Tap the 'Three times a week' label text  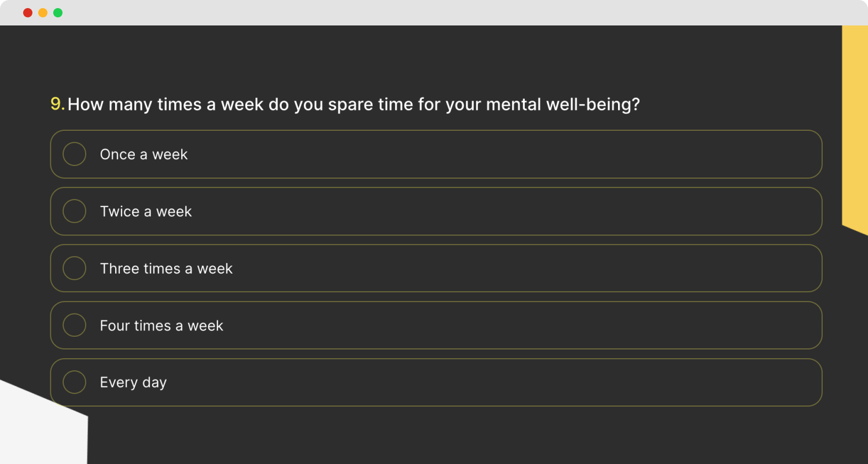[x=166, y=268]
